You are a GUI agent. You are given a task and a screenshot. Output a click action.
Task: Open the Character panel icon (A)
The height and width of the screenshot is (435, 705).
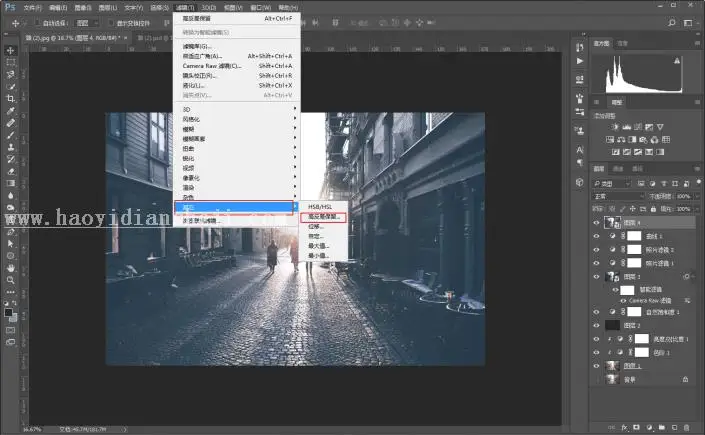pos(580,150)
